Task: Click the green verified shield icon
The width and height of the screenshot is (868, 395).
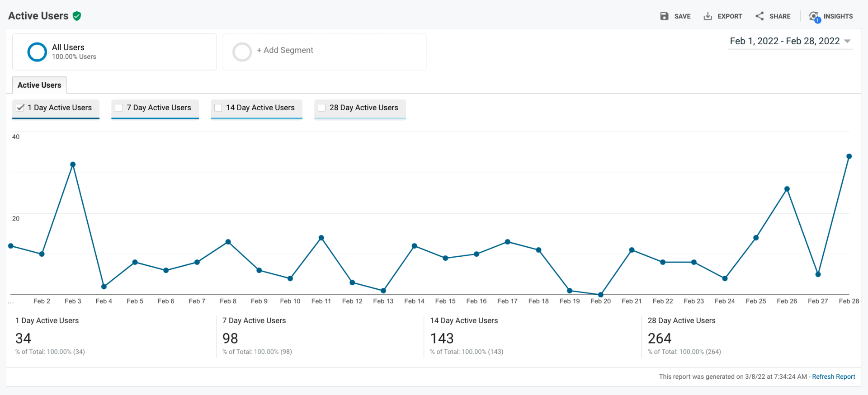Action: point(77,16)
